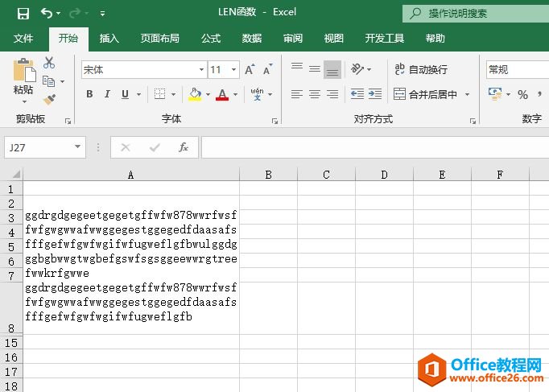Click the Paste clipboard icon
The image size is (549, 392).
(24, 70)
